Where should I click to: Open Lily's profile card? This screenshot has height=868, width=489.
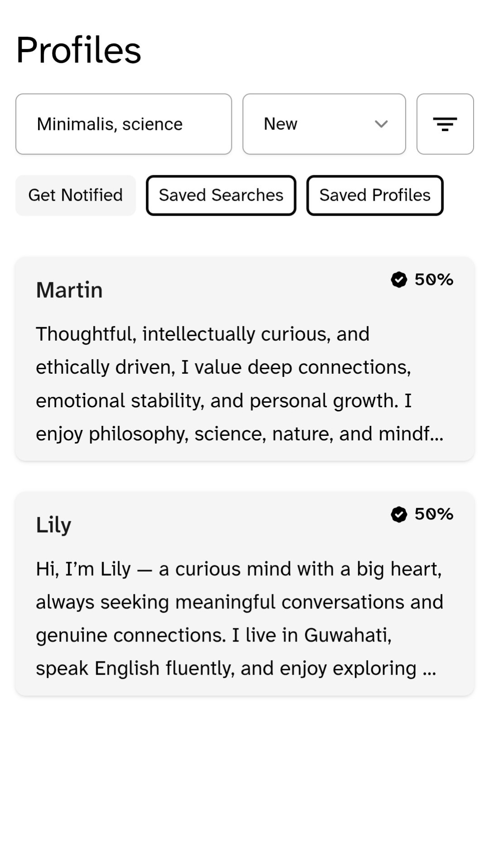pyautogui.click(x=244, y=593)
